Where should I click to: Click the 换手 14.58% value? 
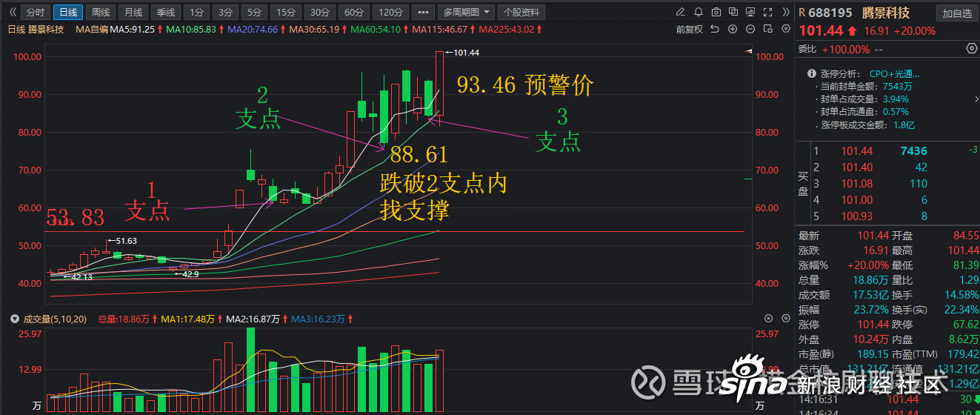[x=961, y=295]
